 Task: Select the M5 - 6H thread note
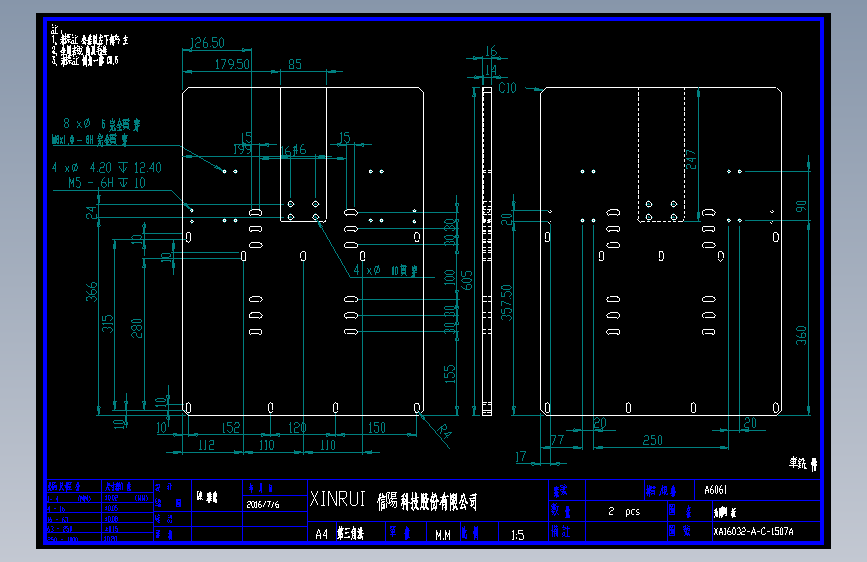pos(107,183)
